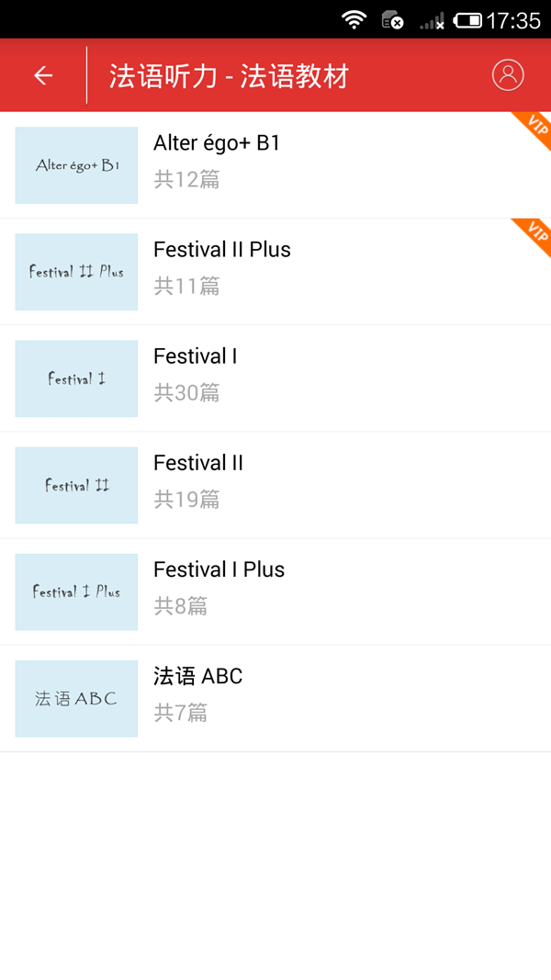Image resolution: width=551 pixels, height=980 pixels.
Task: Tap the 17:35 clock in status bar
Action: pos(513,20)
